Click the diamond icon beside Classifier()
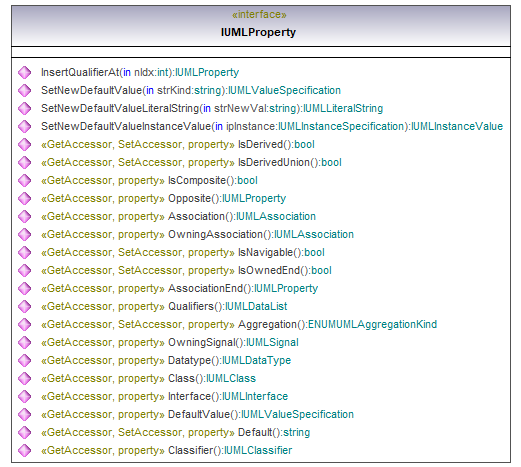521x467 pixels. (24, 450)
